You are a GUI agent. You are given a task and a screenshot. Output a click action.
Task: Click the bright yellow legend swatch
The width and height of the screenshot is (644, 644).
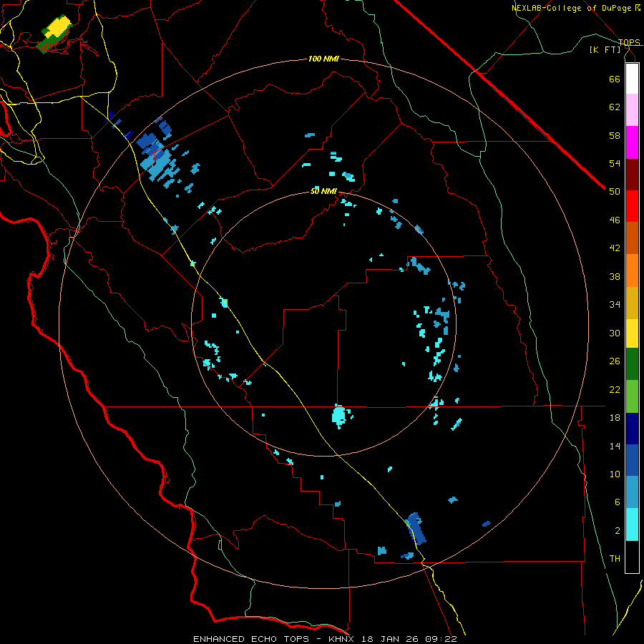[632, 333]
